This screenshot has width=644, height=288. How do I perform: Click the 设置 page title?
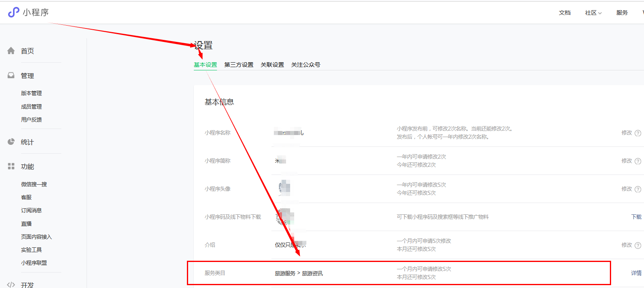(x=203, y=45)
